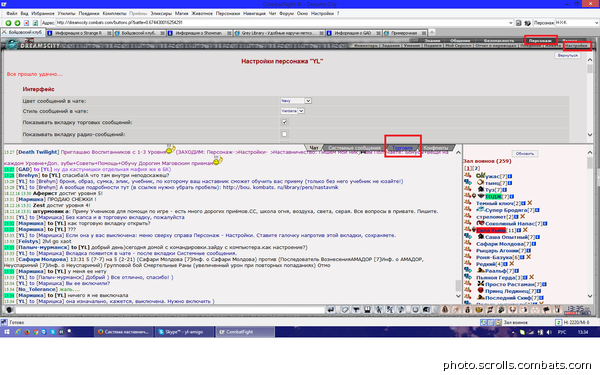Click the Инвентарь submenu link
The height and width of the screenshot is (375, 600).
[365, 46]
